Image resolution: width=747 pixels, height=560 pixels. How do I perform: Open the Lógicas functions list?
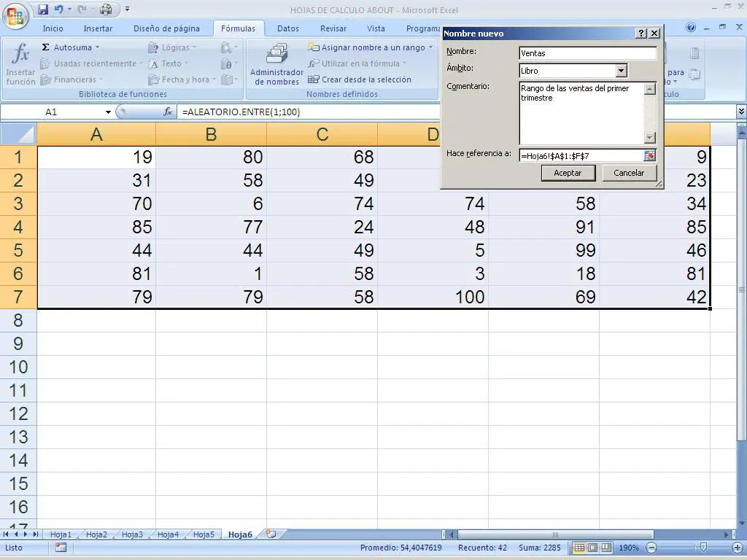[171, 47]
